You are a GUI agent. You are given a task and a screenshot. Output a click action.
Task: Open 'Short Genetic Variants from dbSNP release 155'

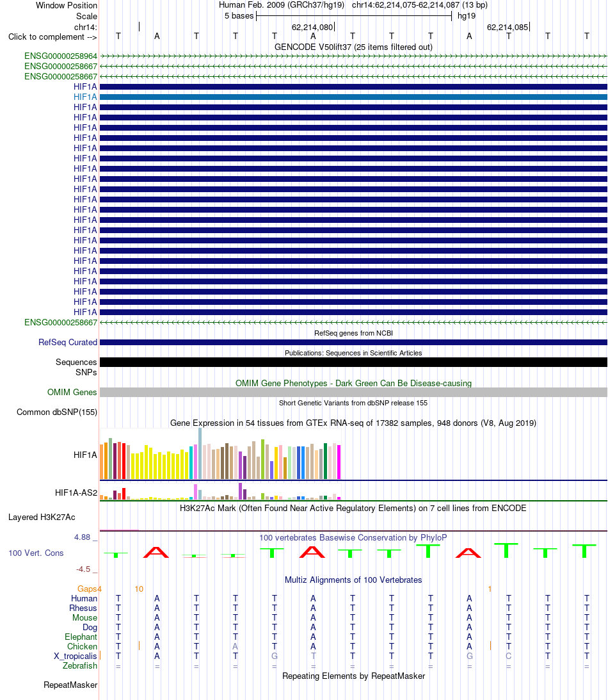click(x=353, y=403)
